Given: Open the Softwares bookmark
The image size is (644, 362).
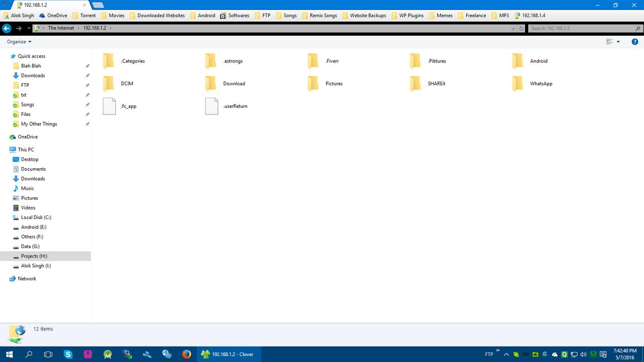Looking at the screenshot, I should 235,15.
